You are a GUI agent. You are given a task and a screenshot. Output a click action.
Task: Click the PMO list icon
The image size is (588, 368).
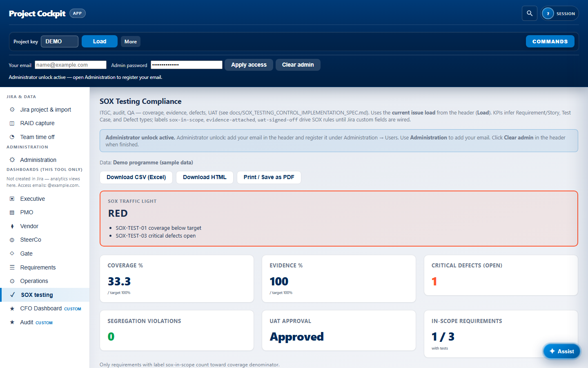click(x=12, y=212)
